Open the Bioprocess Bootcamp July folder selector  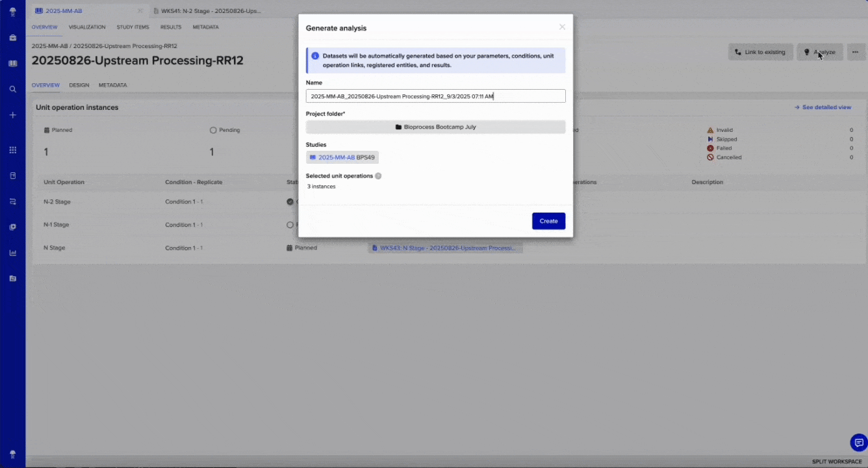(435, 127)
